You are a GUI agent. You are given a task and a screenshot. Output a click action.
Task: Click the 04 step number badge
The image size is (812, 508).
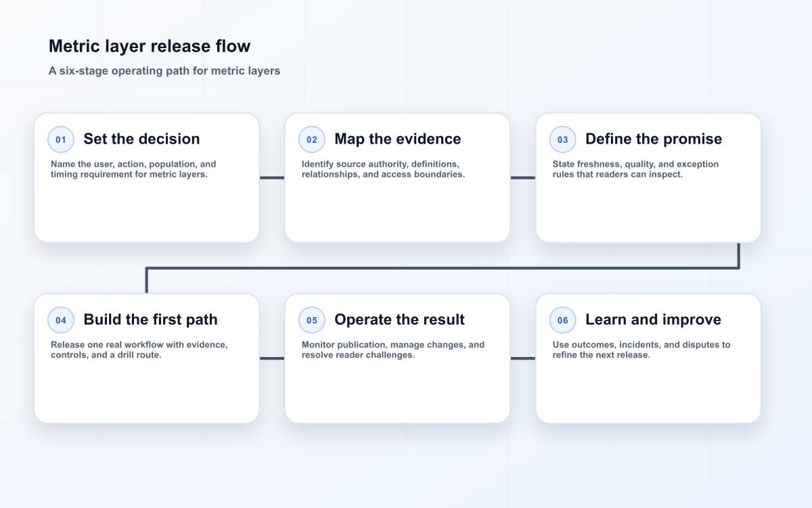pyautogui.click(x=61, y=320)
